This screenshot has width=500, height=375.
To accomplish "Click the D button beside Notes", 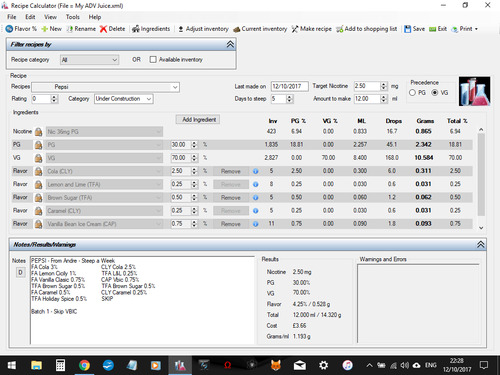I will pyautogui.click(x=20, y=273).
